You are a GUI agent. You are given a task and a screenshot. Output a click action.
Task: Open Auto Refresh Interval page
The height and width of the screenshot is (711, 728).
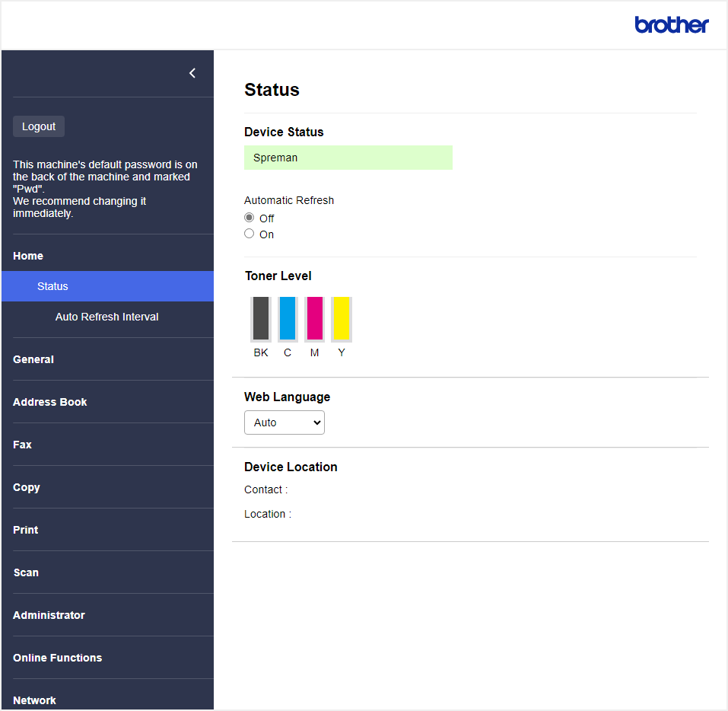click(x=106, y=317)
